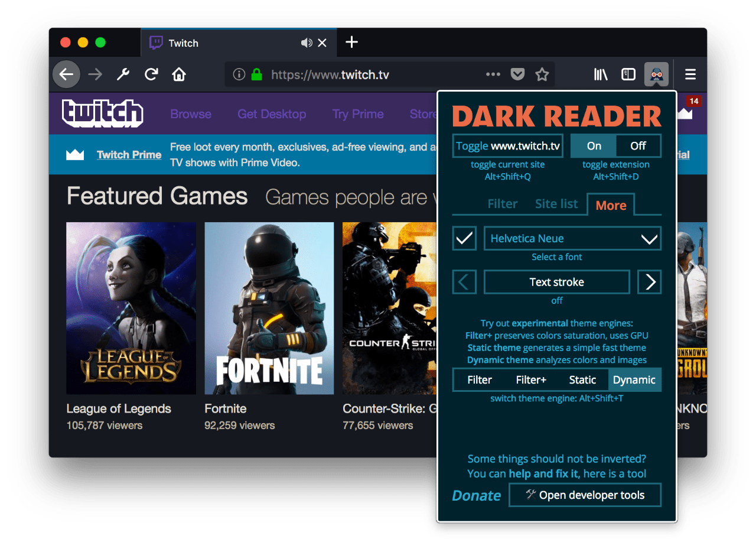Increase text stroke with right arrow
Viewport: 756px width, 542px height.
650,282
